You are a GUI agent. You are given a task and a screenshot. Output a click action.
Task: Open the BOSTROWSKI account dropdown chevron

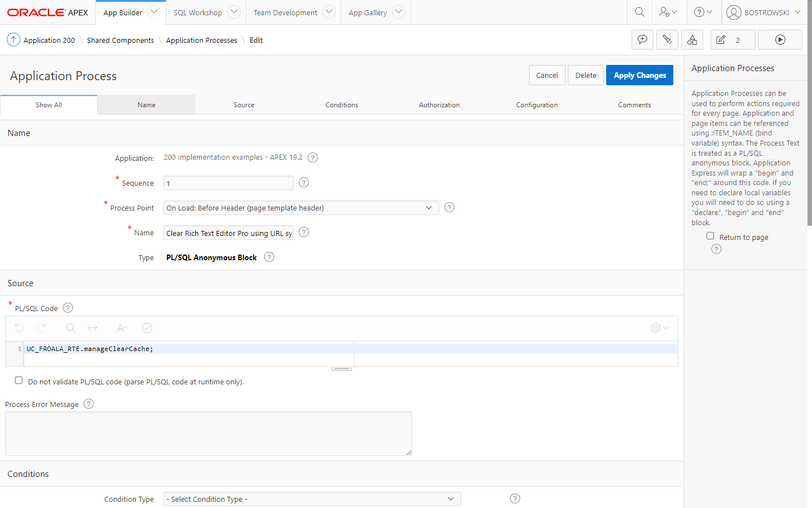pyautogui.click(x=797, y=12)
